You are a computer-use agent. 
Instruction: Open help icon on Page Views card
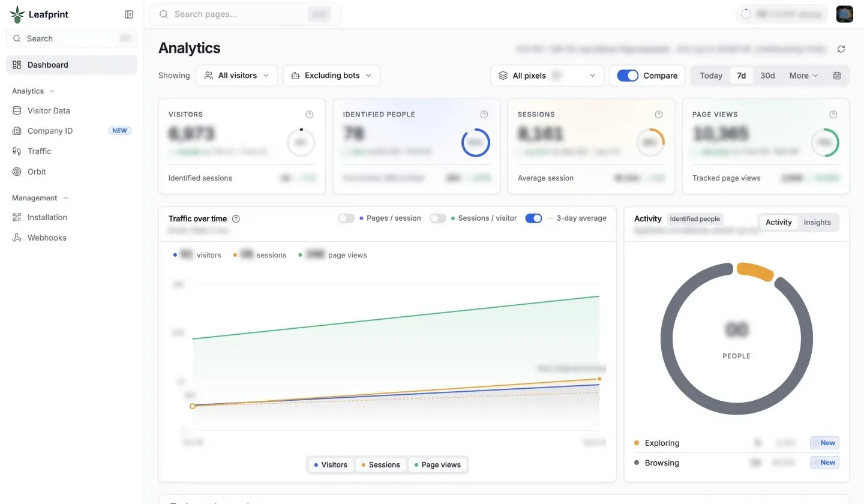[x=833, y=115]
